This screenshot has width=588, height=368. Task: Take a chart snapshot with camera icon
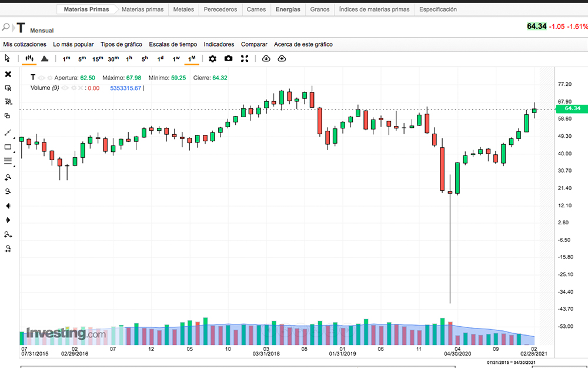pos(228,59)
